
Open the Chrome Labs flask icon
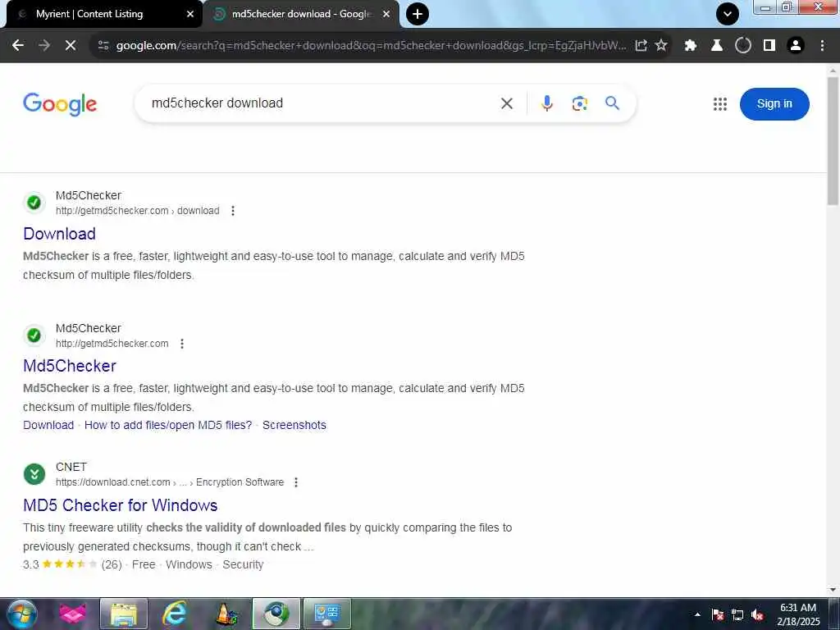pos(717,46)
